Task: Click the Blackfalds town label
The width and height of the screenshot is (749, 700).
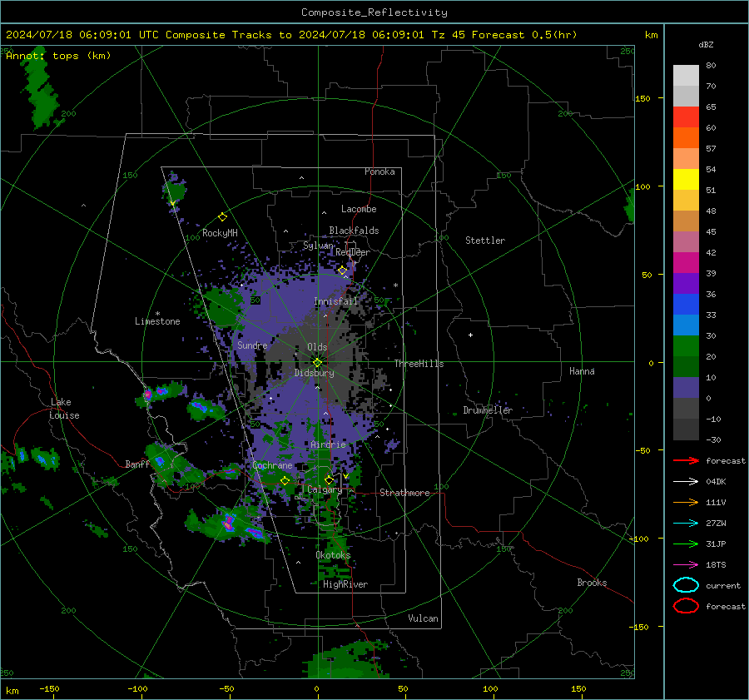Action: [x=354, y=231]
